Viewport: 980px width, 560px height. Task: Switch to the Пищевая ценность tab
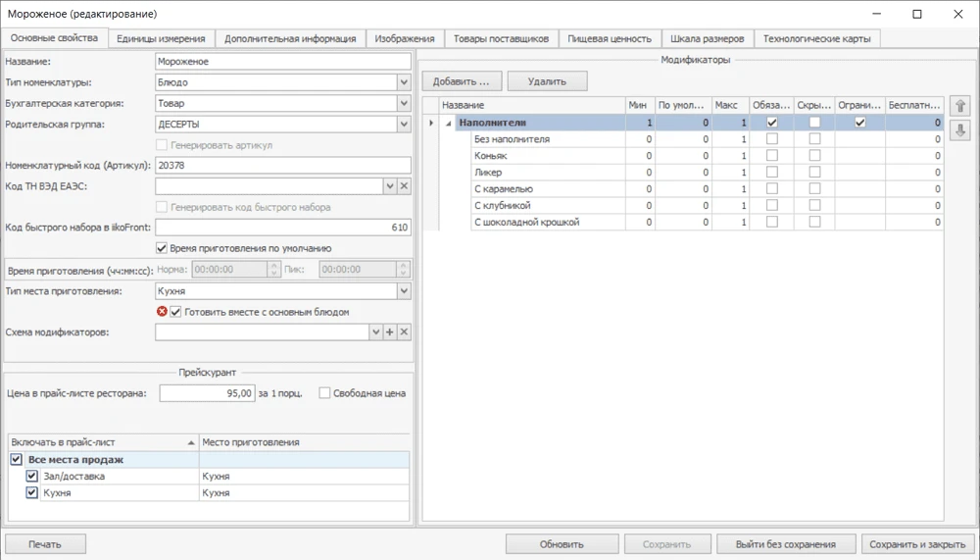[x=609, y=38]
